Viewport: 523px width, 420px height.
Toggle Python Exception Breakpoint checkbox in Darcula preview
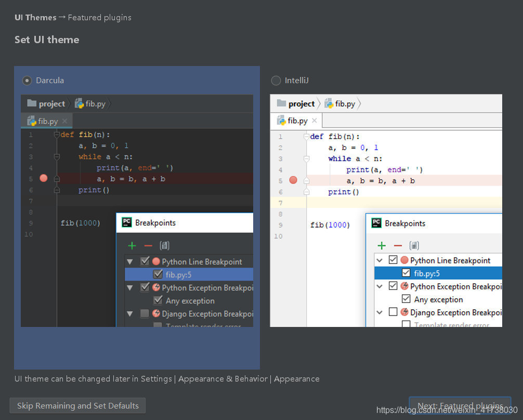click(145, 287)
